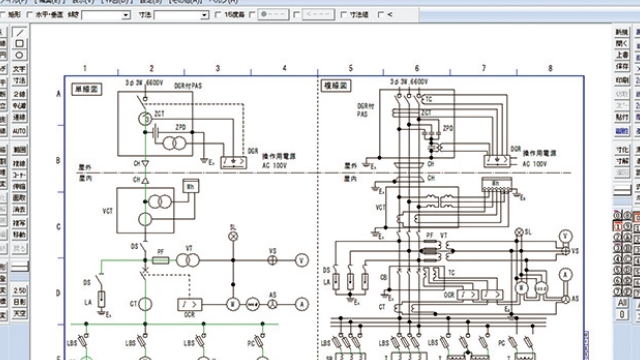The height and width of the screenshot is (360, 640).
Task: Pick the 消去 erase tool
Action: tap(19, 209)
